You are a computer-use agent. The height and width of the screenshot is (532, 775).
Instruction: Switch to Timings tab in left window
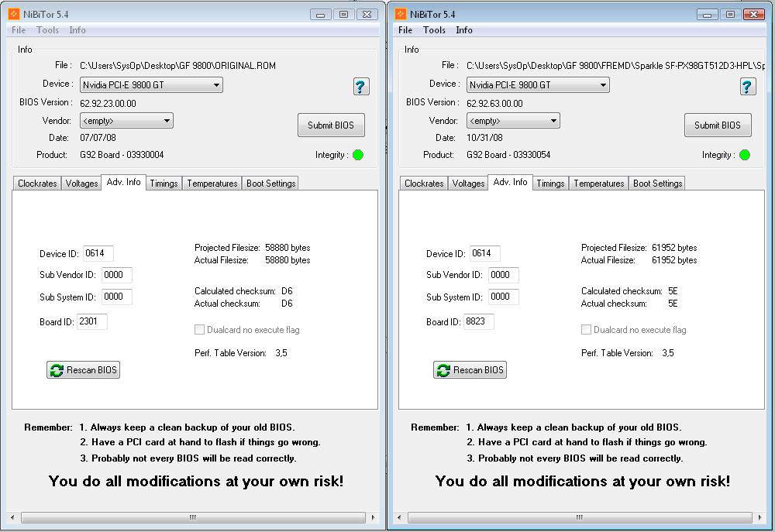164,184
